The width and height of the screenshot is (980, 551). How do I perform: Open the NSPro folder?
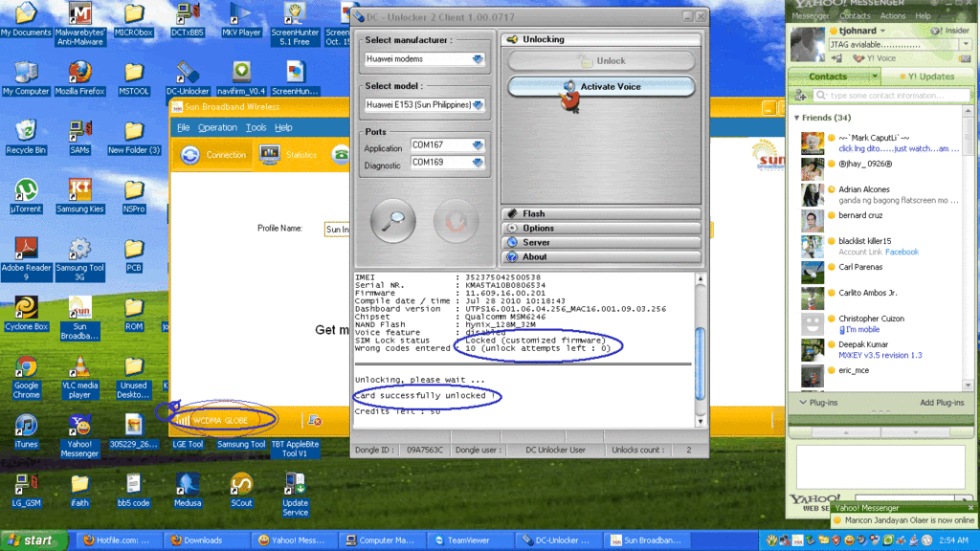(134, 196)
